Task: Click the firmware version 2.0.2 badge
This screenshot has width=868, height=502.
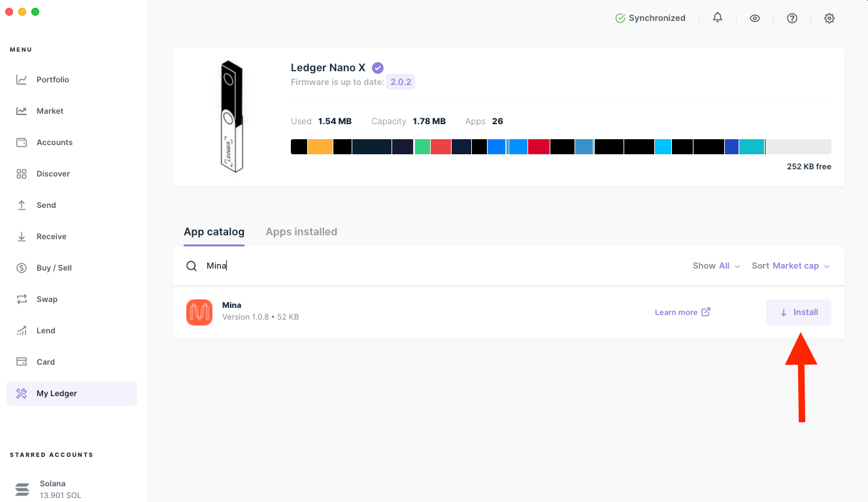Action: click(401, 82)
